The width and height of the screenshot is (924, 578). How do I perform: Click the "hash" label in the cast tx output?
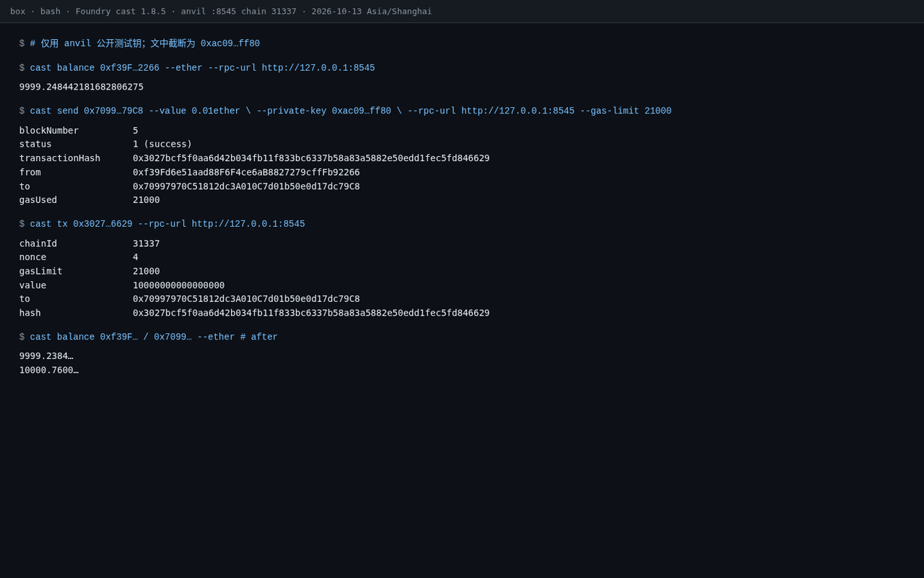[30, 313]
